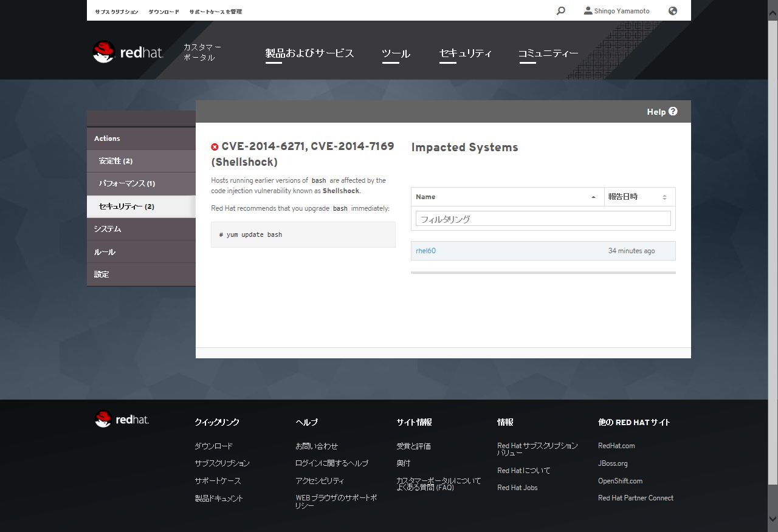Open footer ダウンロード link
Screen dimensions: 778x532
click(x=213, y=446)
